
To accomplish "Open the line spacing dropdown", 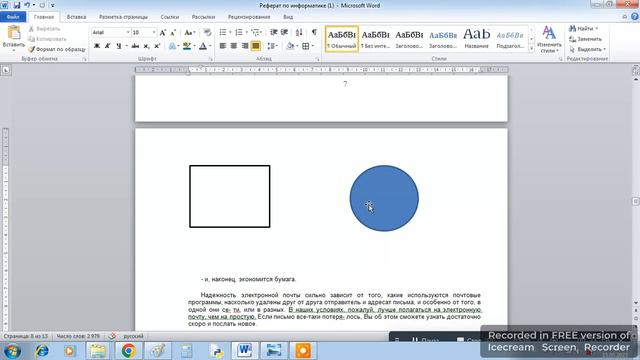I will coord(272,46).
